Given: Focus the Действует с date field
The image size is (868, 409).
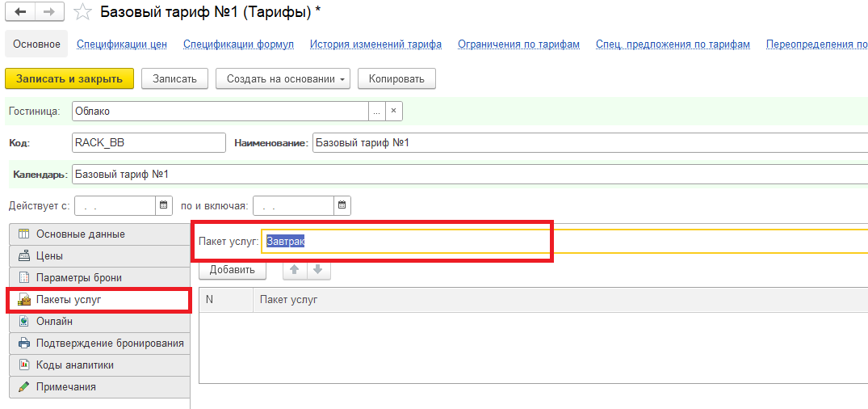Looking at the screenshot, I should point(115,205).
